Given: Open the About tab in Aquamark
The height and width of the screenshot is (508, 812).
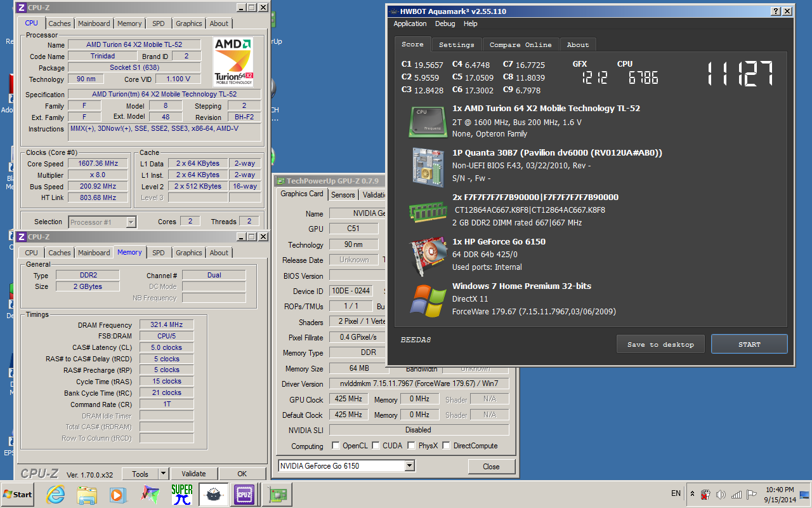Looking at the screenshot, I should 578,44.
